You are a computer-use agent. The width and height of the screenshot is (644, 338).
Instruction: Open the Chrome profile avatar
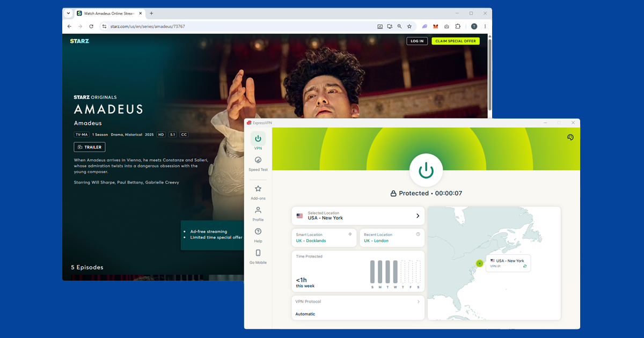click(474, 26)
